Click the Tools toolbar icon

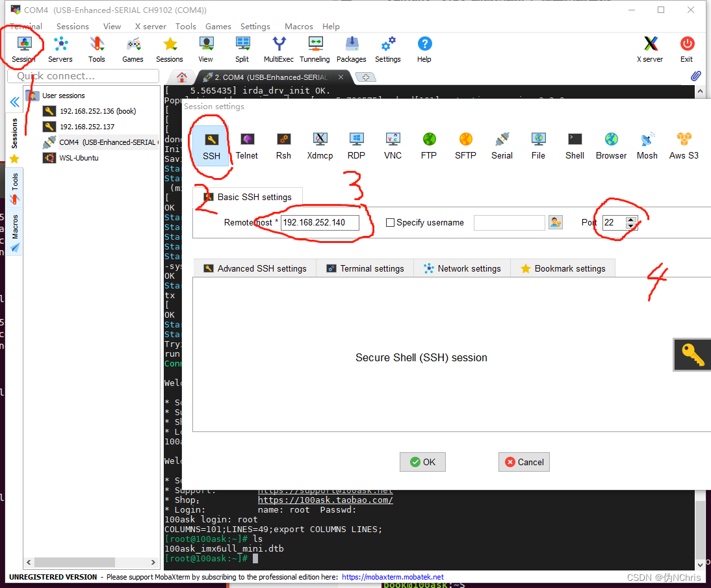97,49
